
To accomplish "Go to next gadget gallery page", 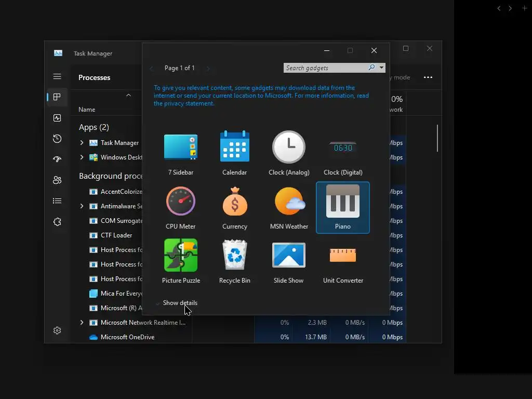I will (208, 68).
